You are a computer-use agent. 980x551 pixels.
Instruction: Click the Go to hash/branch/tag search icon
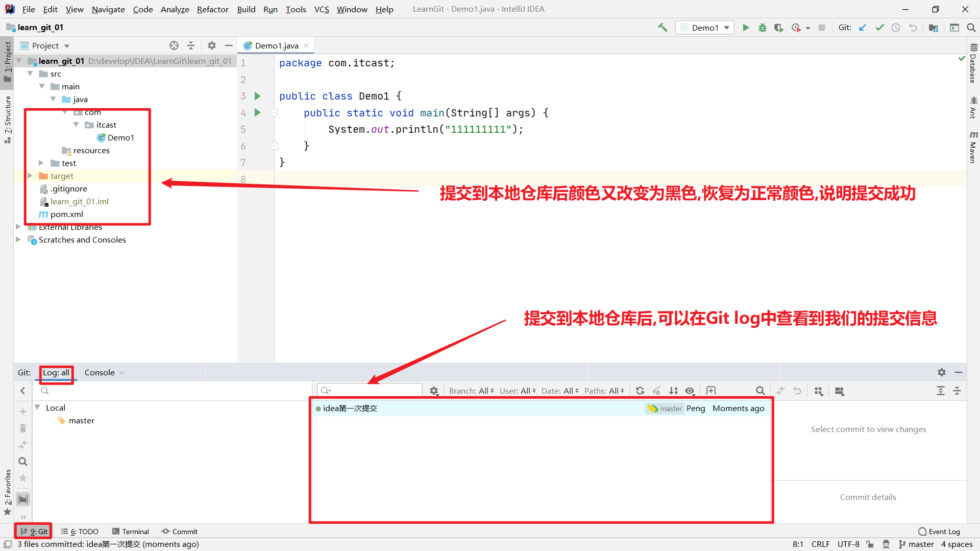point(760,391)
